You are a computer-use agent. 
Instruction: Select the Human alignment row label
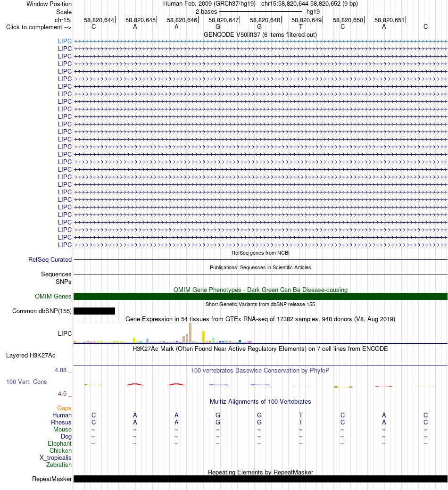[62, 415]
